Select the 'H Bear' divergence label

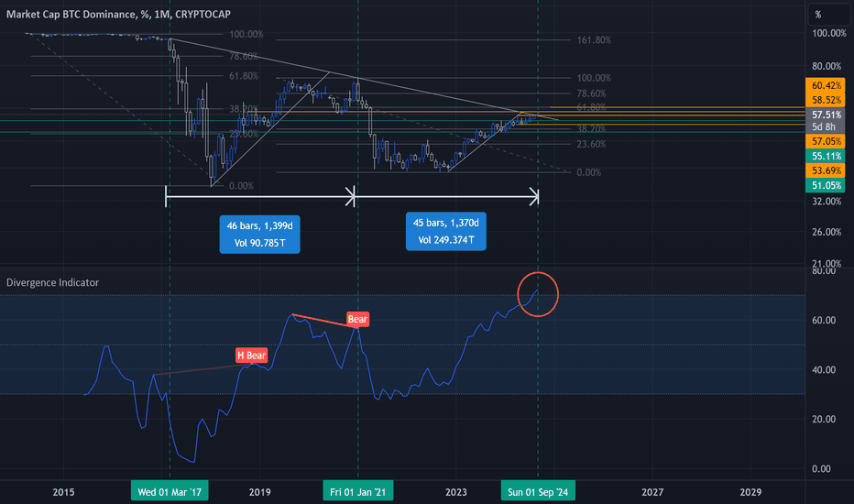(251, 356)
